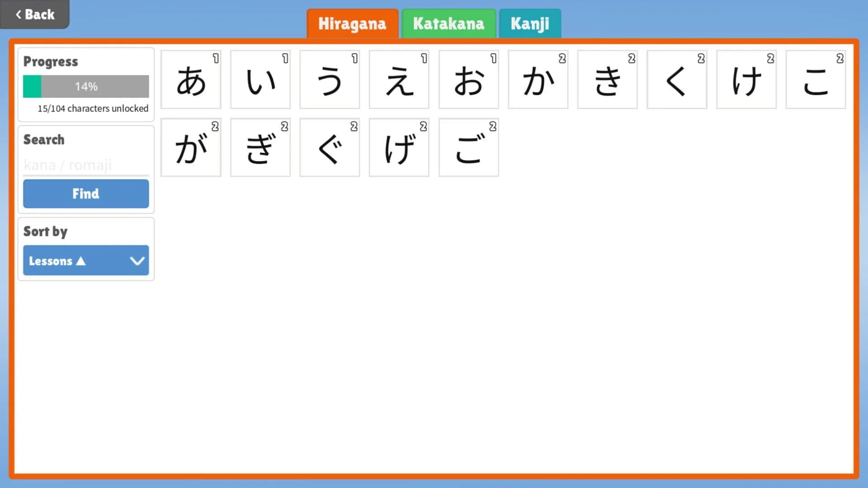Screen dimensions: 868x488
Task: Open the く character entry
Action: (x=677, y=80)
